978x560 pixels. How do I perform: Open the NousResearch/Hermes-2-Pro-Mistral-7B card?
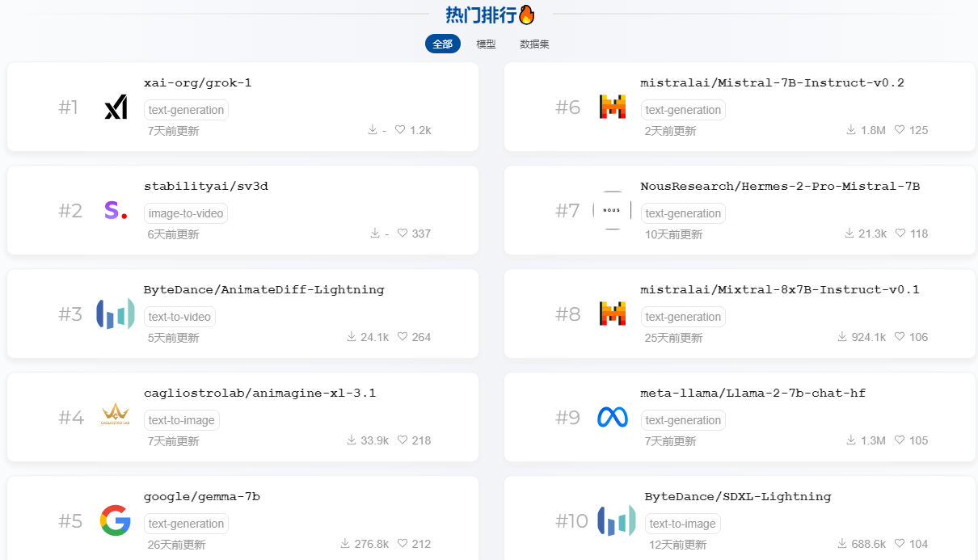(x=779, y=186)
